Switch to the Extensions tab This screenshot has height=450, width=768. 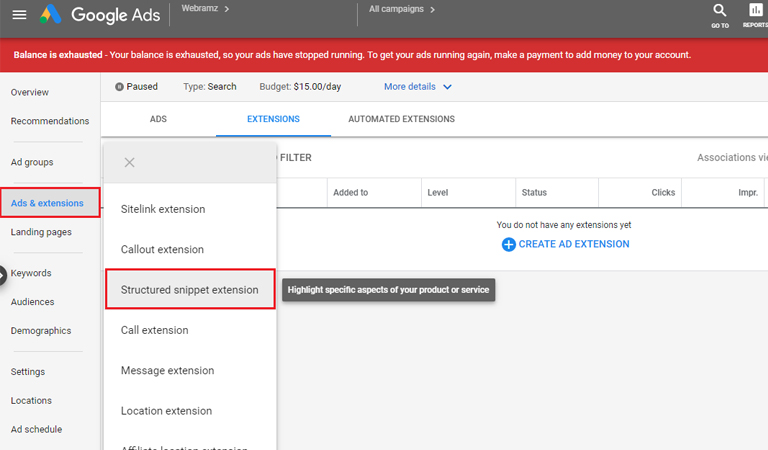273,119
